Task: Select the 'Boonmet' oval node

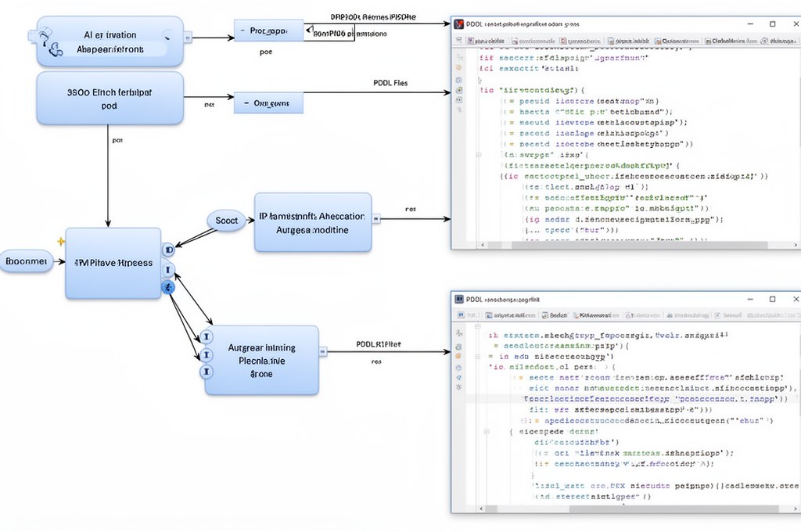Action: click(26, 261)
